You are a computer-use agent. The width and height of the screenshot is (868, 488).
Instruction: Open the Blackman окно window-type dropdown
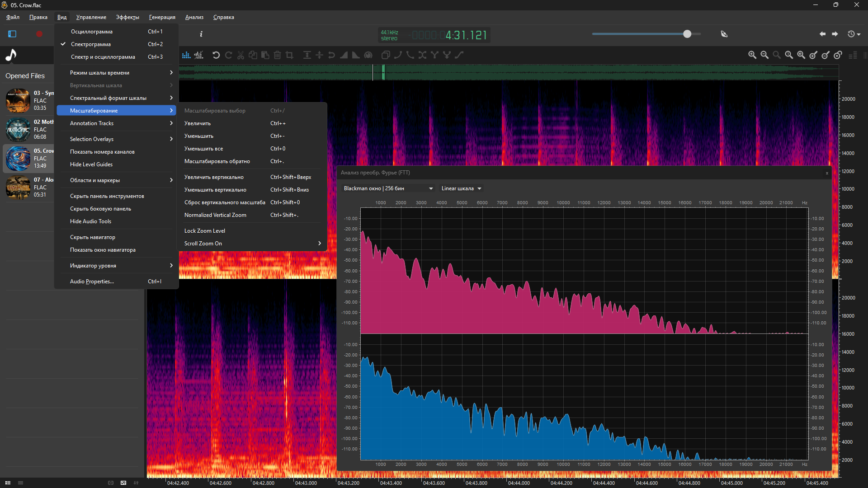tap(388, 188)
